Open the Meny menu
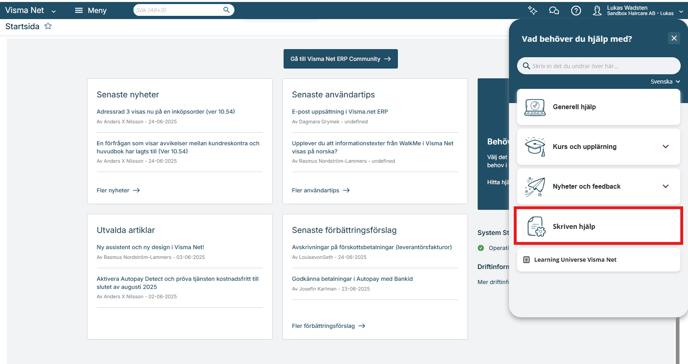Viewport: 688px width, 364px height. (x=91, y=11)
